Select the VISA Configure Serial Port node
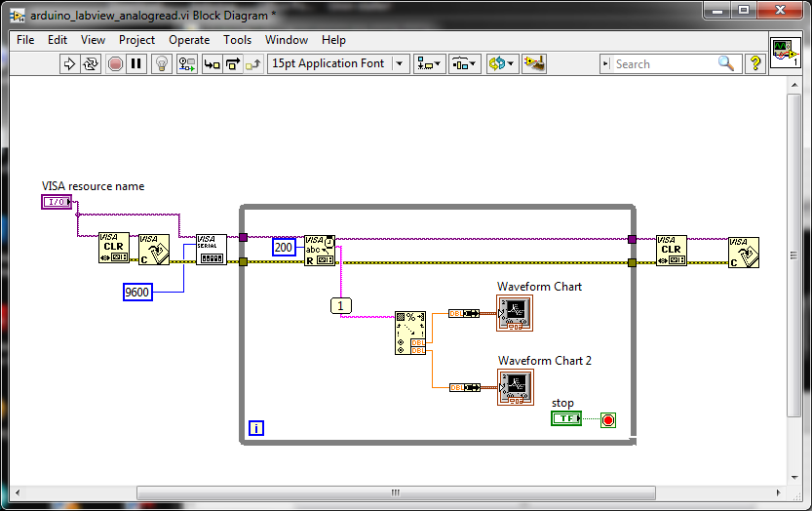This screenshot has width=812, height=511. click(x=212, y=250)
